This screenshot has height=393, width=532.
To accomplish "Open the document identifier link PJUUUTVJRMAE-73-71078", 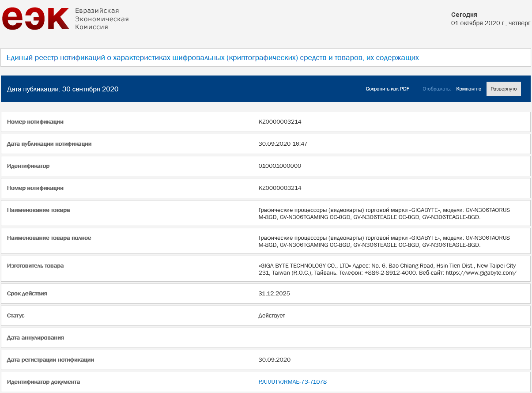I will pyautogui.click(x=292, y=382).
